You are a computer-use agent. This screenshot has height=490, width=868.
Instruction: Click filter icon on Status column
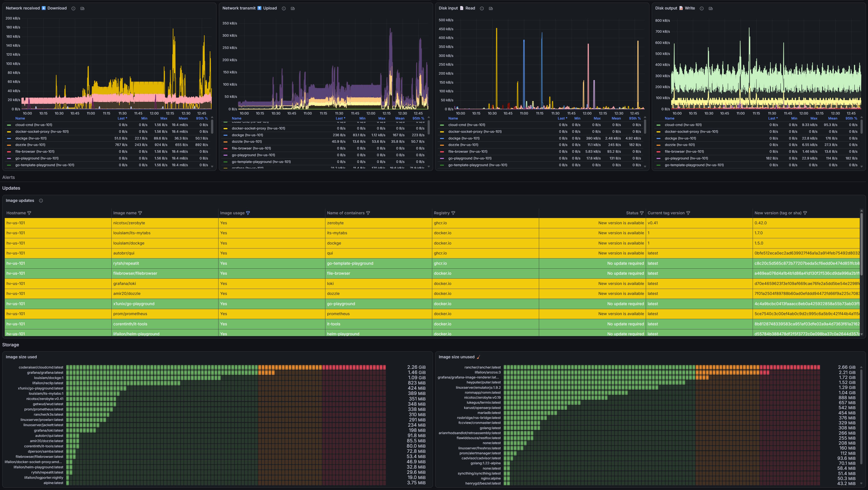pos(642,213)
